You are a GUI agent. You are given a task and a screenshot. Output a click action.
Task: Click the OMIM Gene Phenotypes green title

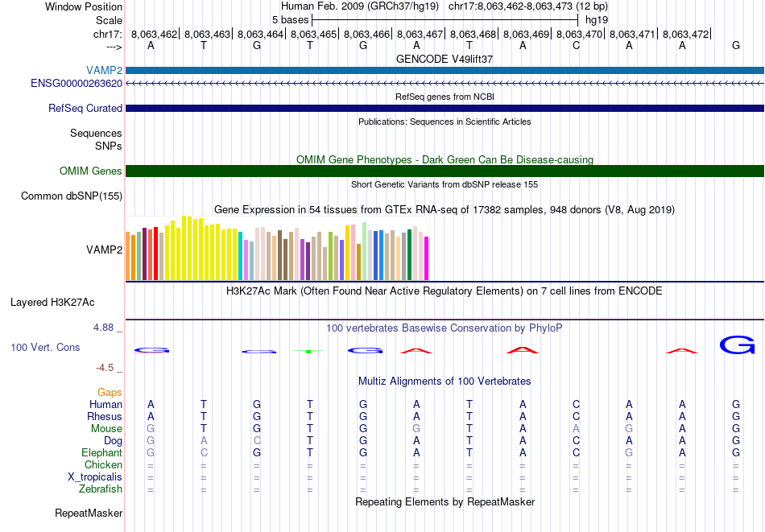445,159
